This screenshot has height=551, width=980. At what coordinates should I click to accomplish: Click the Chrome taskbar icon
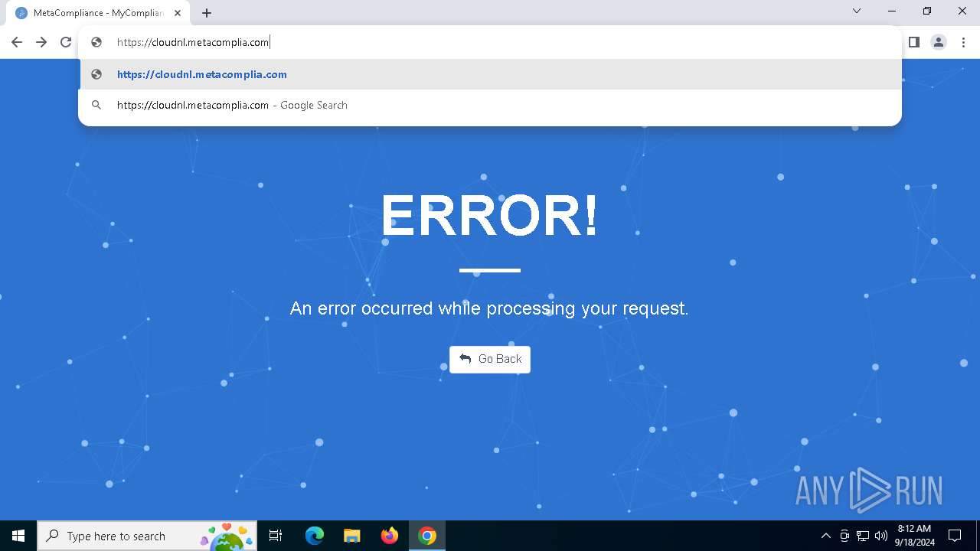click(x=427, y=536)
